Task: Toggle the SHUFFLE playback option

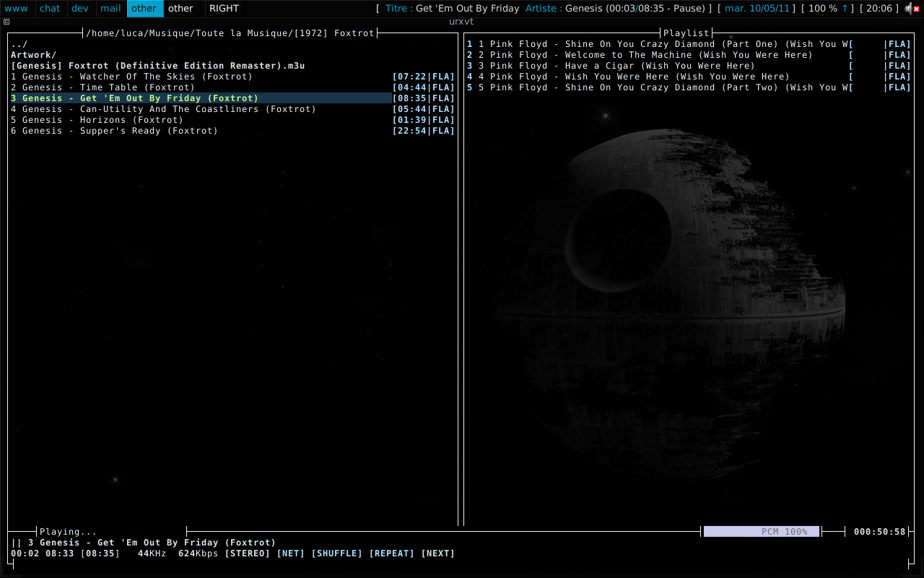Action: [336, 553]
